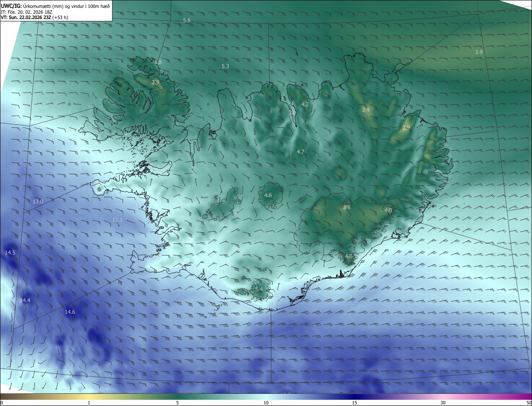Click the 10 tick label on the scale

point(266,403)
